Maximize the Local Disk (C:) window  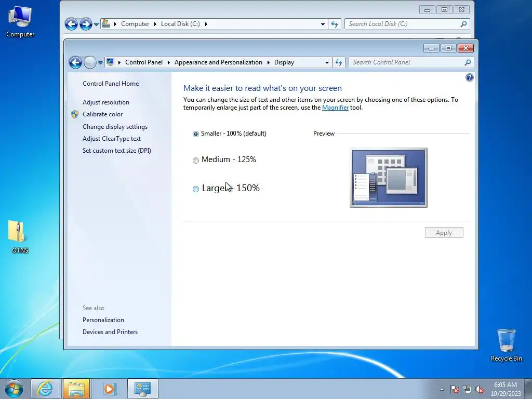[x=444, y=9]
